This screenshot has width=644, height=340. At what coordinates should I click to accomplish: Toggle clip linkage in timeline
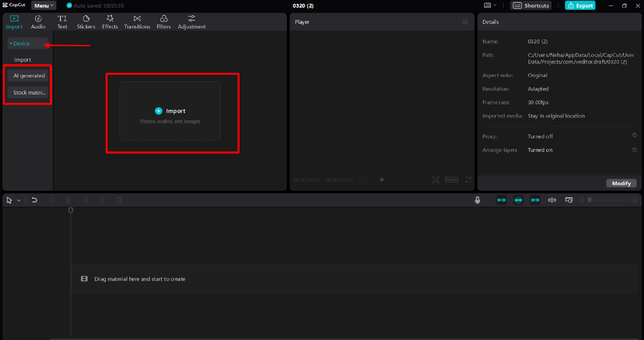tap(535, 200)
